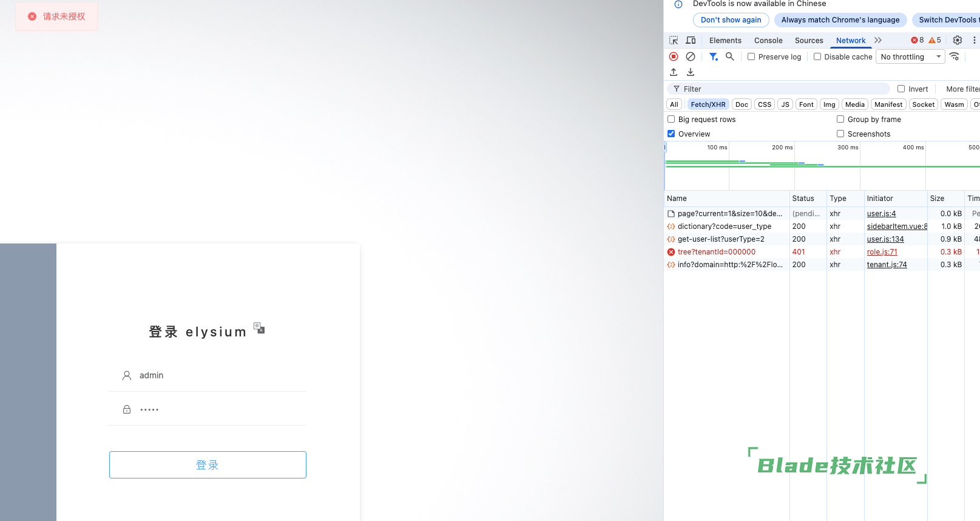The width and height of the screenshot is (980, 521).
Task: Expand more DevTools tabs chevron
Action: pyautogui.click(x=878, y=40)
